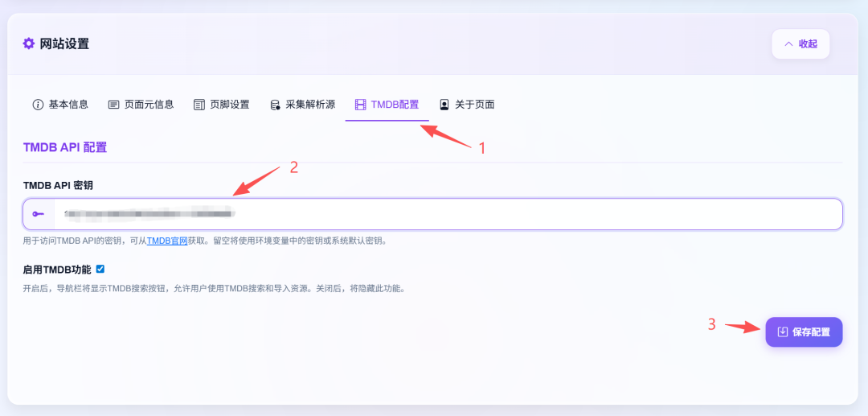Click the 保存配置 button
Screen dimensions: 868x416
click(x=804, y=332)
